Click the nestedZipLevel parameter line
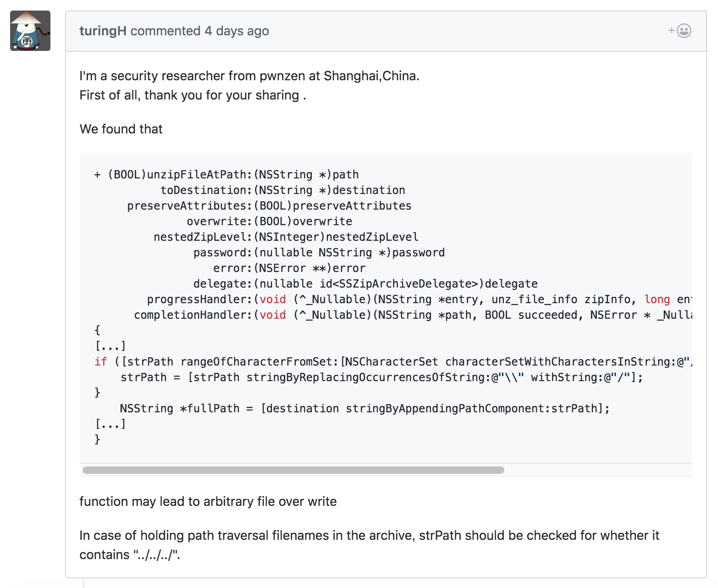This screenshot has width=718, height=588. pos(286,237)
